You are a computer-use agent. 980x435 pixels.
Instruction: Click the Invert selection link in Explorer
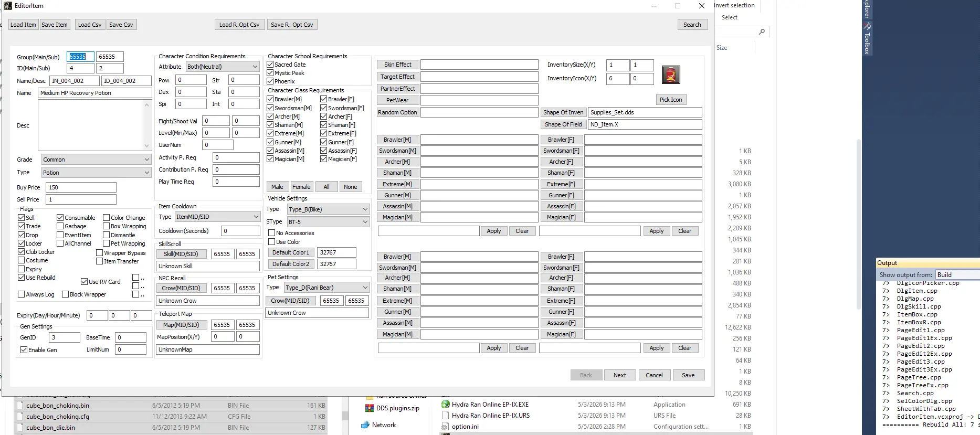734,5
